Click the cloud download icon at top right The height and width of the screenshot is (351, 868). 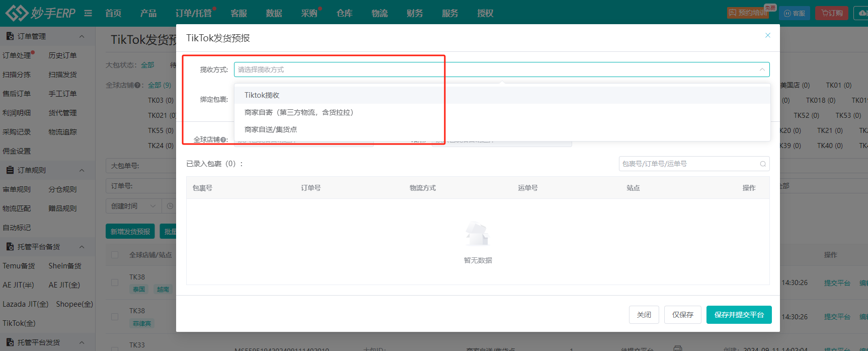tap(862, 13)
